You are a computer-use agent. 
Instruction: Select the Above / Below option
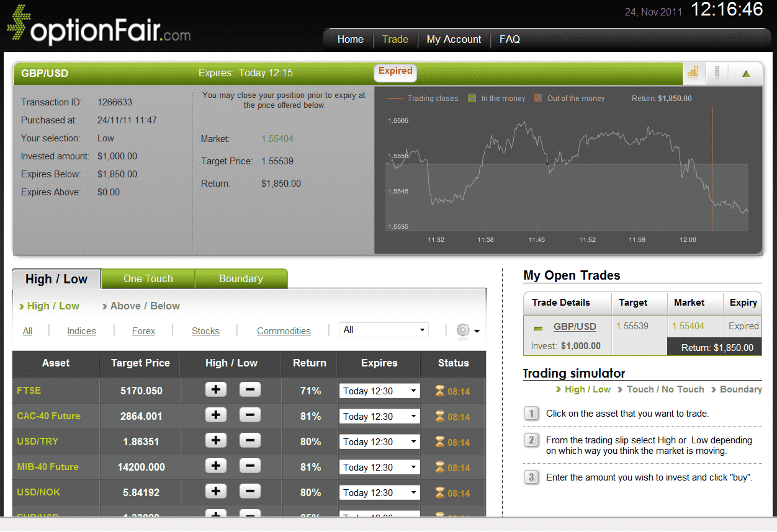[x=145, y=306]
